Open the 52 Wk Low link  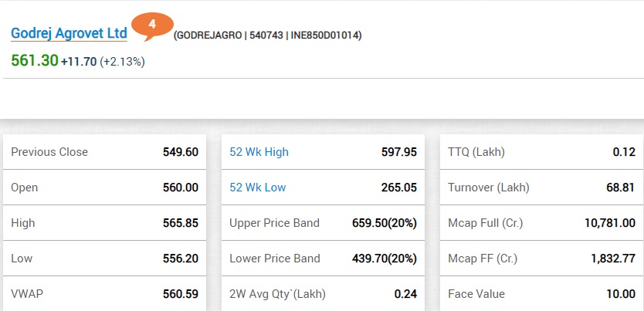[257, 188]
